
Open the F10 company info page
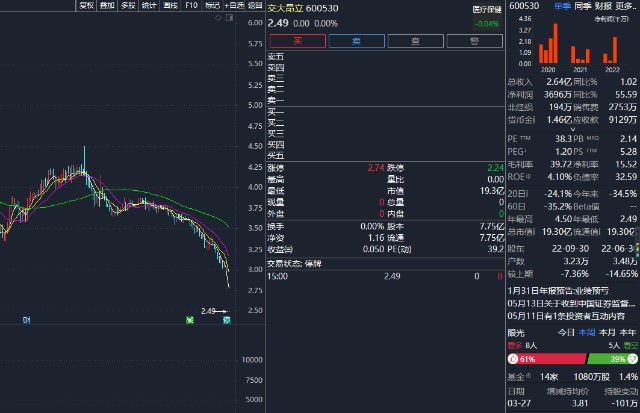coord(191,5)
